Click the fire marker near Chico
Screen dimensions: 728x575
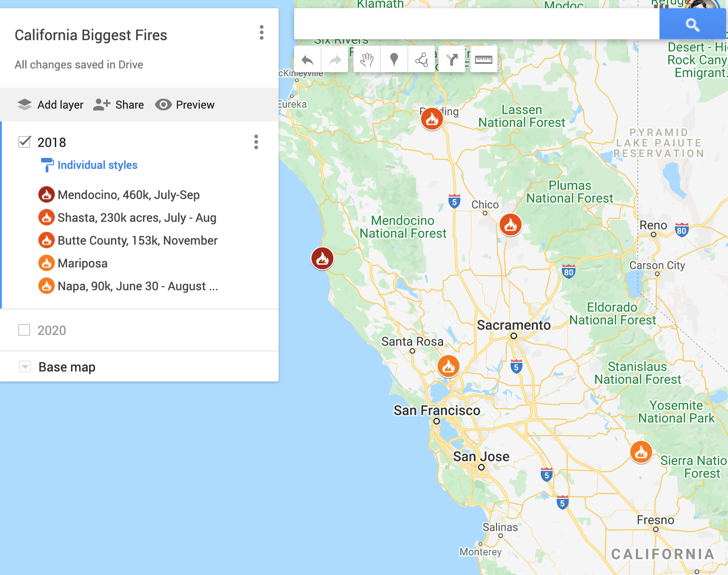point(511,225)
